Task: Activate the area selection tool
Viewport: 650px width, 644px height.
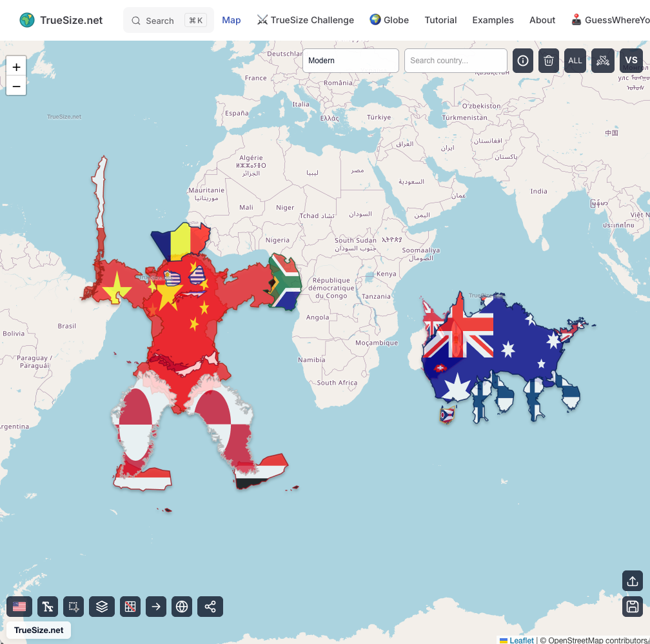Action: point(74,607)
